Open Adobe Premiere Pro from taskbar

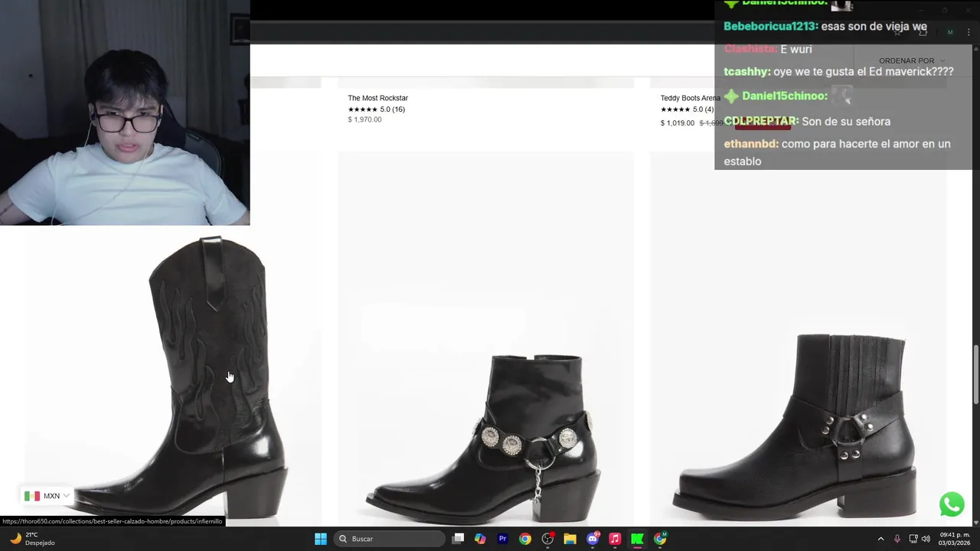(x=502, y=539)
